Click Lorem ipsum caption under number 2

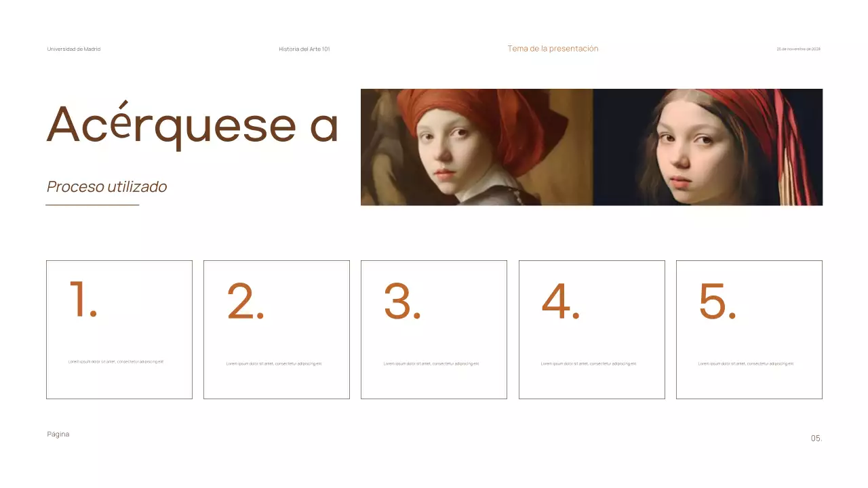click(274, 364)
